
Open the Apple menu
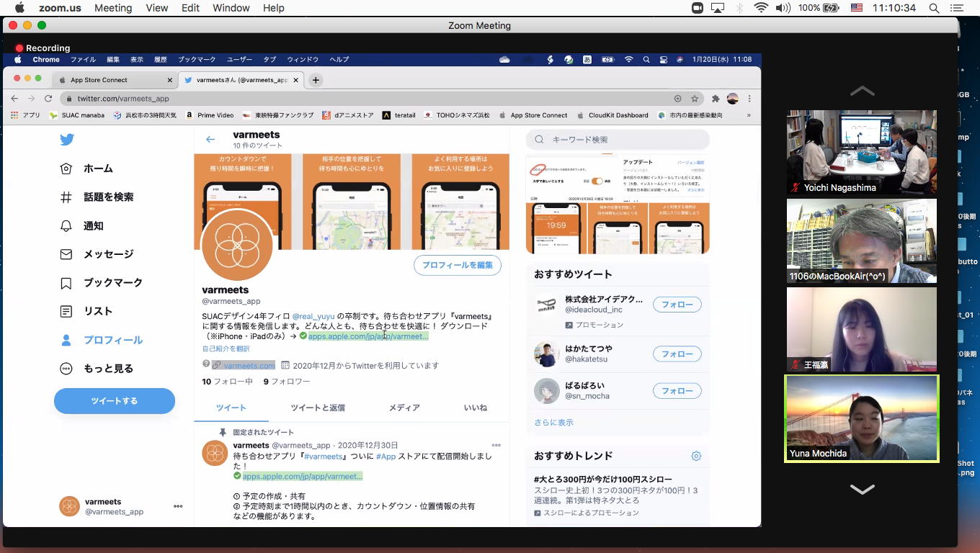tap(19, 8)
